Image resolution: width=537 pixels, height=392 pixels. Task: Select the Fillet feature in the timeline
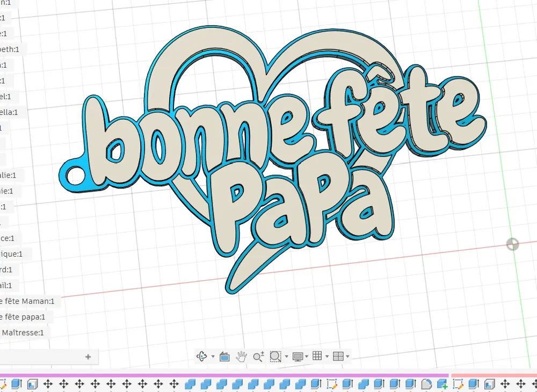point(426,384)
